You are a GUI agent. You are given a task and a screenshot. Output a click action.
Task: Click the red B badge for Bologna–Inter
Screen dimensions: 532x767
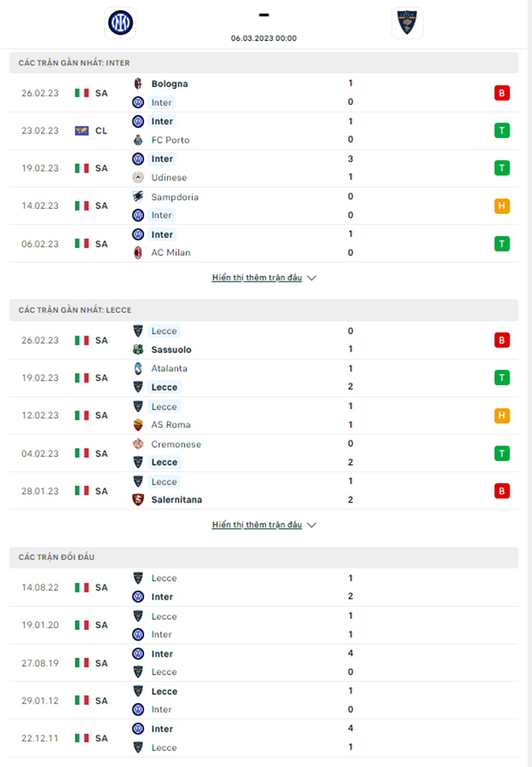coord(502,93)
